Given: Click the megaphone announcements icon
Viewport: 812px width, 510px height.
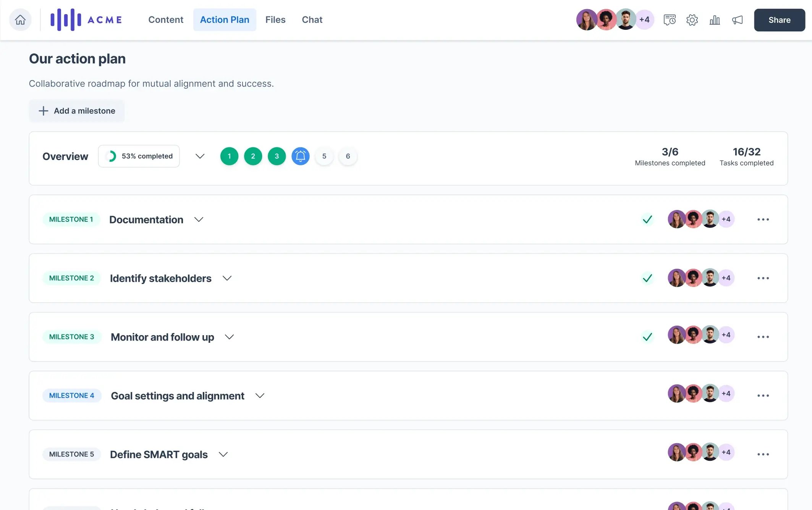Looking at the screenshot, I should click(737, 20).
